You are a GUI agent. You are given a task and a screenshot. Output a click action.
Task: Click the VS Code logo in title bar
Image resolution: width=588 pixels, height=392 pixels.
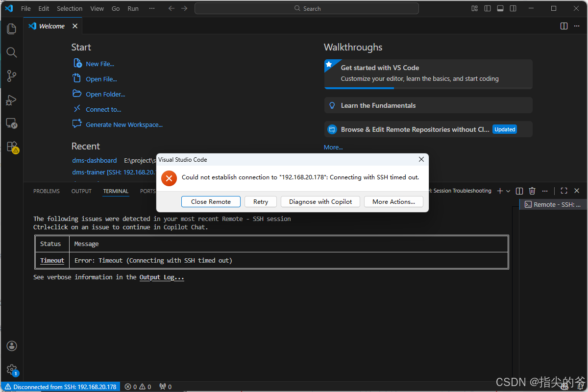click(x=9, y=8)
